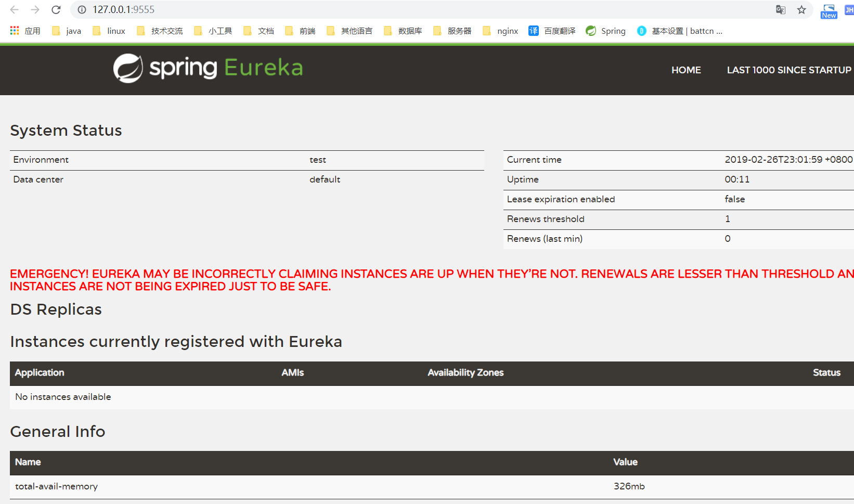Reload the page with the refresh icon
The height and width of the screenshot is (504, 854).
click(x=56, y=9)
